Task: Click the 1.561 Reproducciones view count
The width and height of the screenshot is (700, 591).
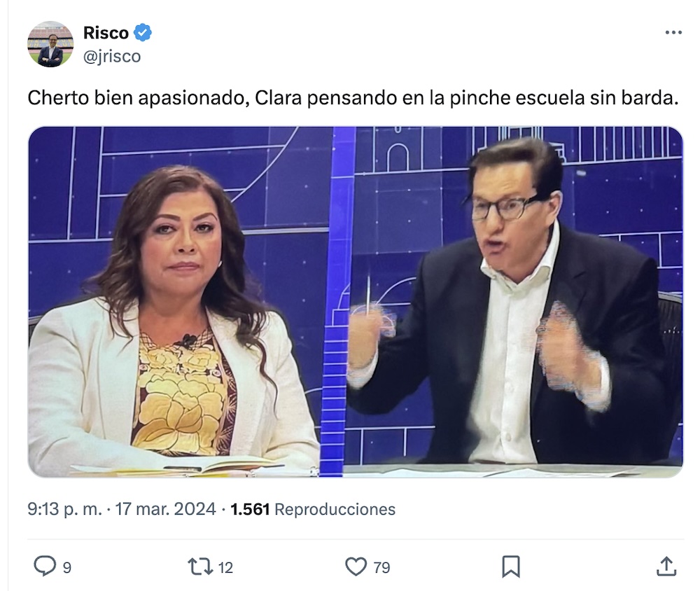Action: click(x=312, y=509)
